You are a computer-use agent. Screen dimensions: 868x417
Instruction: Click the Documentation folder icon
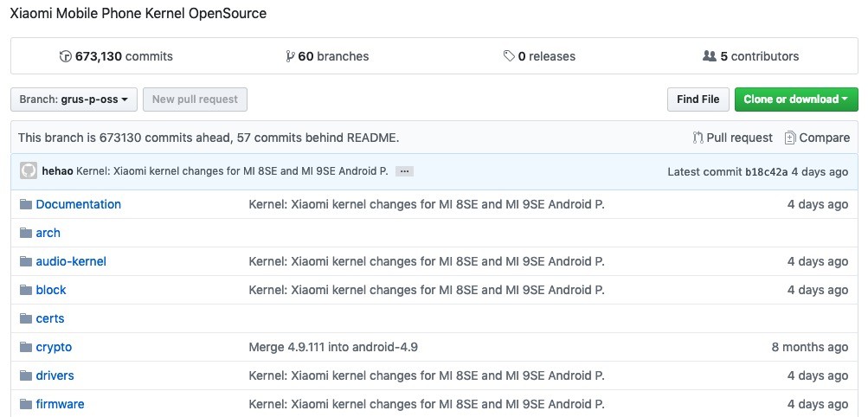point(26,204)
